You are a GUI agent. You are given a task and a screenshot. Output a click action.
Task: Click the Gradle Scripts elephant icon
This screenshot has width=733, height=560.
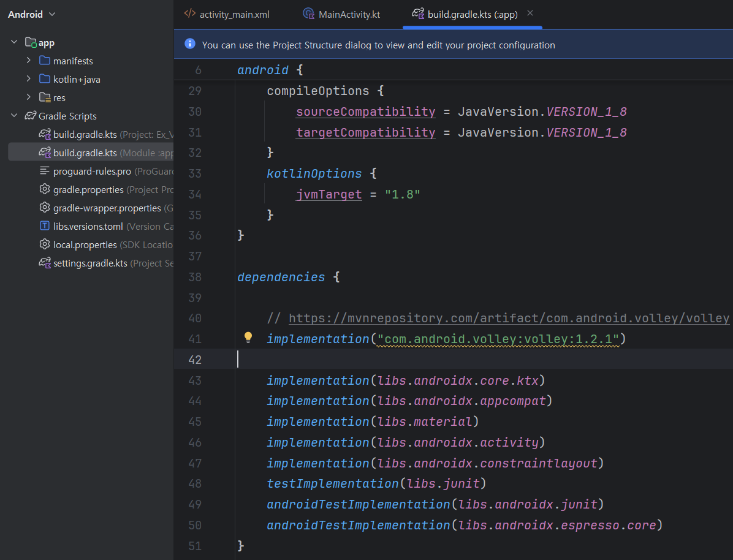pyautogui.click(x=30, y=116)
